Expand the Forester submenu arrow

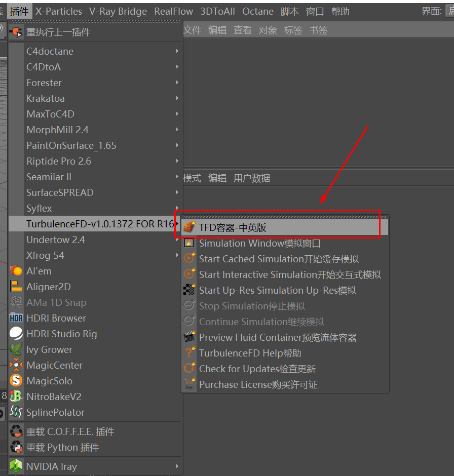177,82
